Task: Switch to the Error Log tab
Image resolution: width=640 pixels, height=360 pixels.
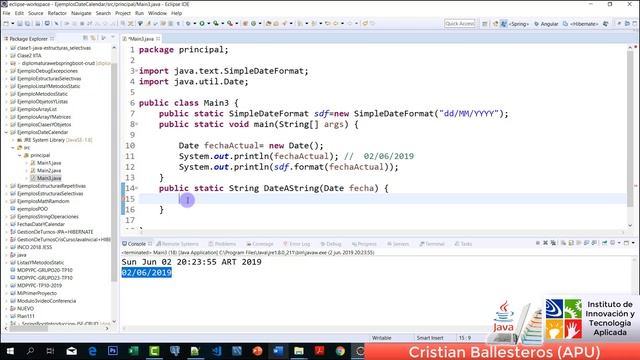Action: tap(297, 244)
